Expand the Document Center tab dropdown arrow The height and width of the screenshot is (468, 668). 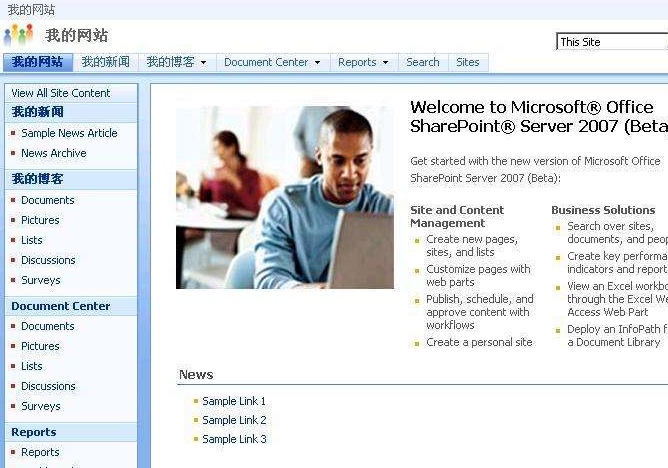317,63
